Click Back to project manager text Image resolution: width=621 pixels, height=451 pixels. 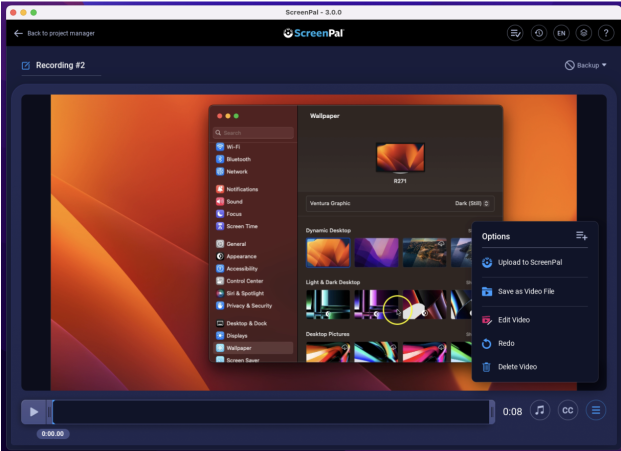[61, 33]
